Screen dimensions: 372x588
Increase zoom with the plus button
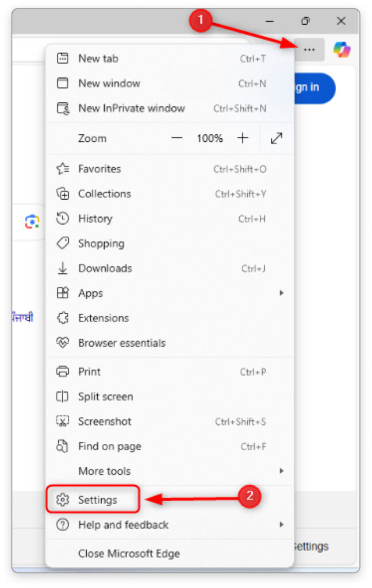243,138
